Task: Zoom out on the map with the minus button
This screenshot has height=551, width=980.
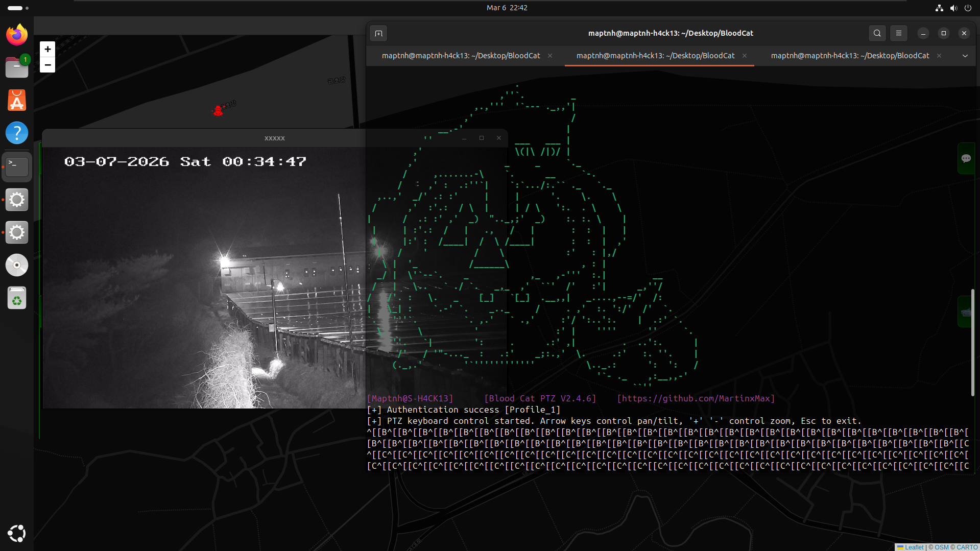Action: pyautogui.click(x=47, y=65)
